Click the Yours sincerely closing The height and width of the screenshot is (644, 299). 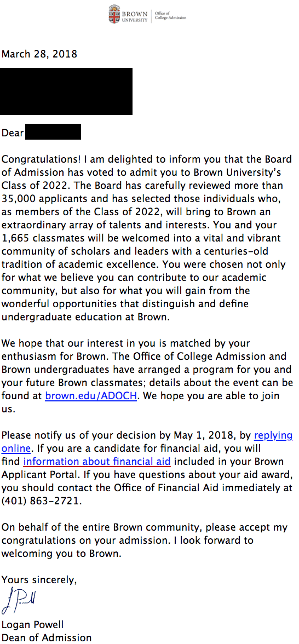(x=39, y=580)
